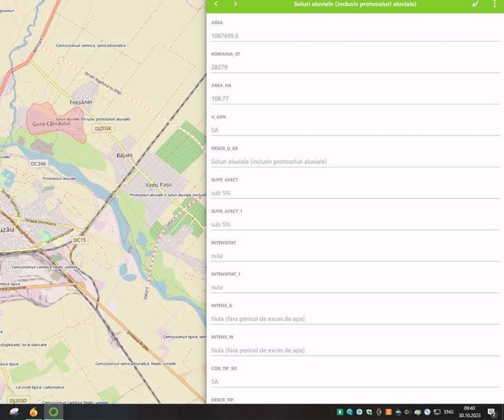Select INTENS_W value Nula (fara pericol)
Screen dimensions: 504x420
tap(258, 350)
